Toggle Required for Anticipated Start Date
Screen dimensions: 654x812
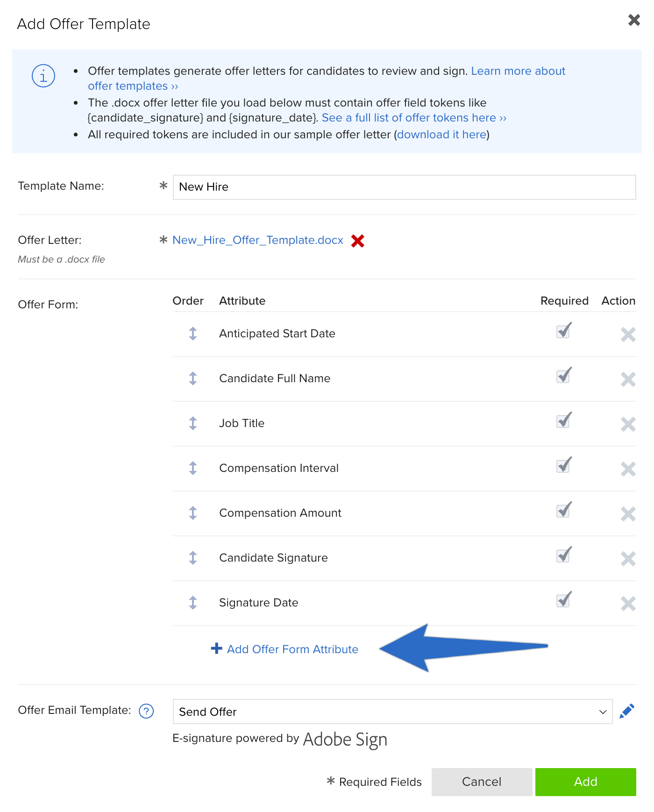pyautogui.click(x=564, y=330)
